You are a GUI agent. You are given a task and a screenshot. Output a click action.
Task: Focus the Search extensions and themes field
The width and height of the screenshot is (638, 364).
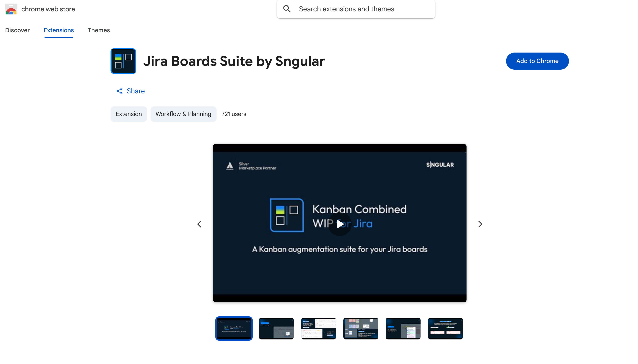pyautogui.click(x=356, y=9)
